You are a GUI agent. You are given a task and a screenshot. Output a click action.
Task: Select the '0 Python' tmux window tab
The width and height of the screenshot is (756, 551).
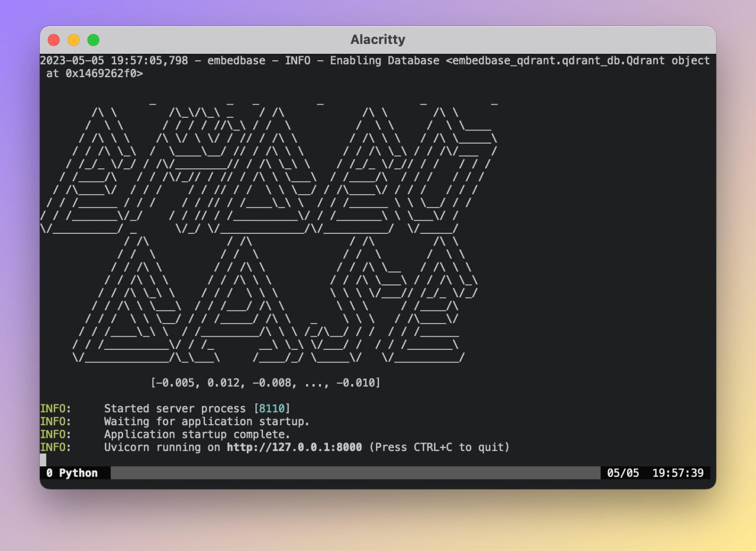pyautogui.click(x=72, y=473)
